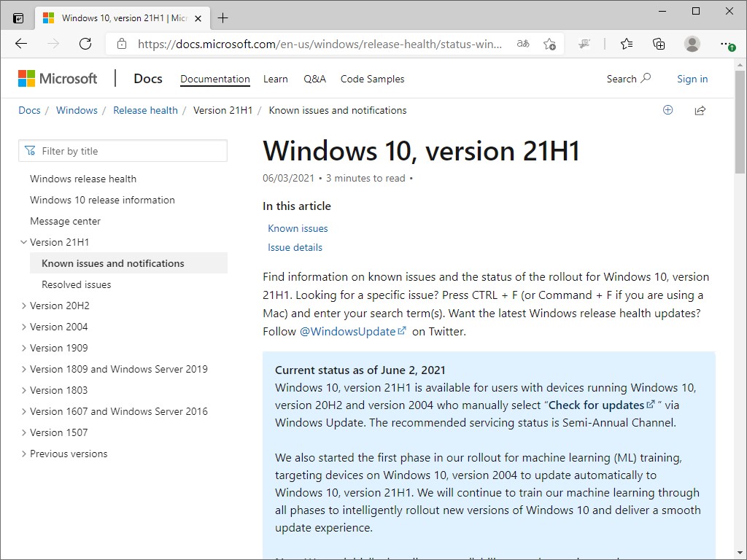Select Documentation in the top navigation
The width and height of the screenshot is (747, 560).
pos(214,79)
